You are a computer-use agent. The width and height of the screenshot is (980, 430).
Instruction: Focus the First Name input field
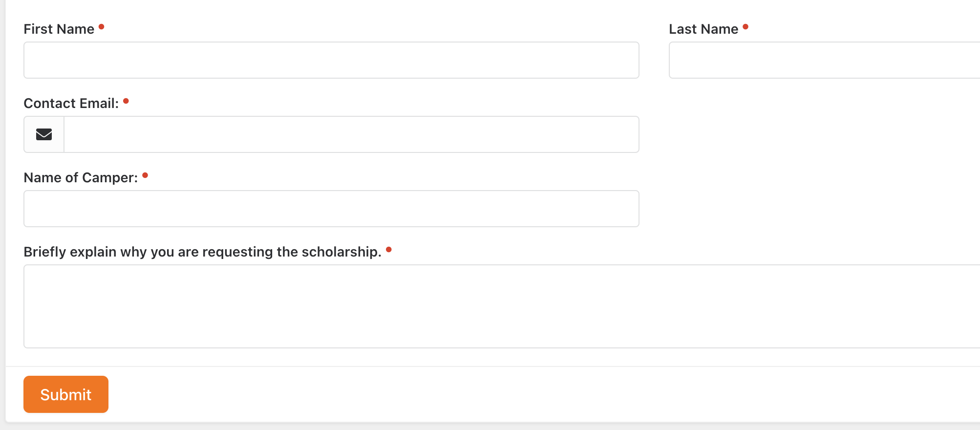(331, 60)
